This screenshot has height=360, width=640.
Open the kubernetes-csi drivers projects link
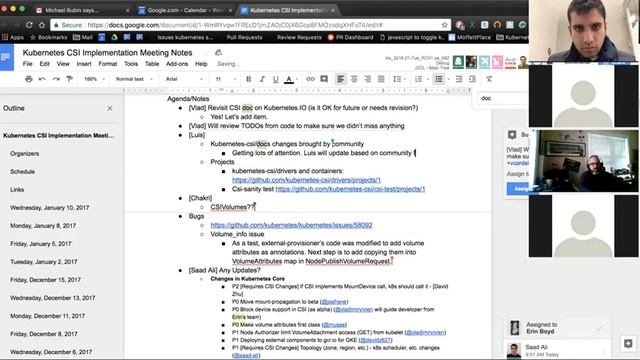pyautogui.click(x=306, y=180)
